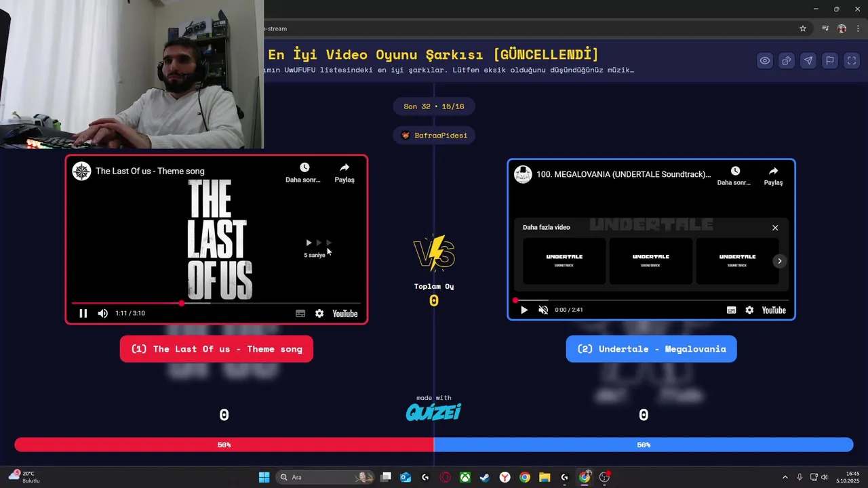The image size is (868, 488).
Task: Open the Chrome profile avatar
Action: (x=842, y=28)
